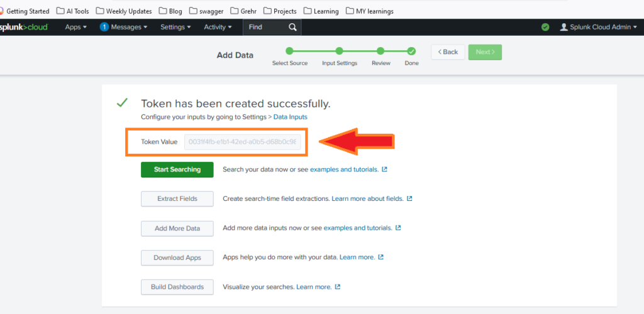644x314 pixels.
Task: Click the Select Source step marker
Action: [x=289, y=51]
